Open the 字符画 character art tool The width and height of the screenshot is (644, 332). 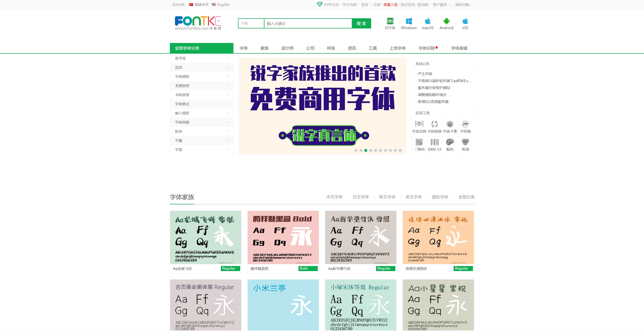(465, 126)
